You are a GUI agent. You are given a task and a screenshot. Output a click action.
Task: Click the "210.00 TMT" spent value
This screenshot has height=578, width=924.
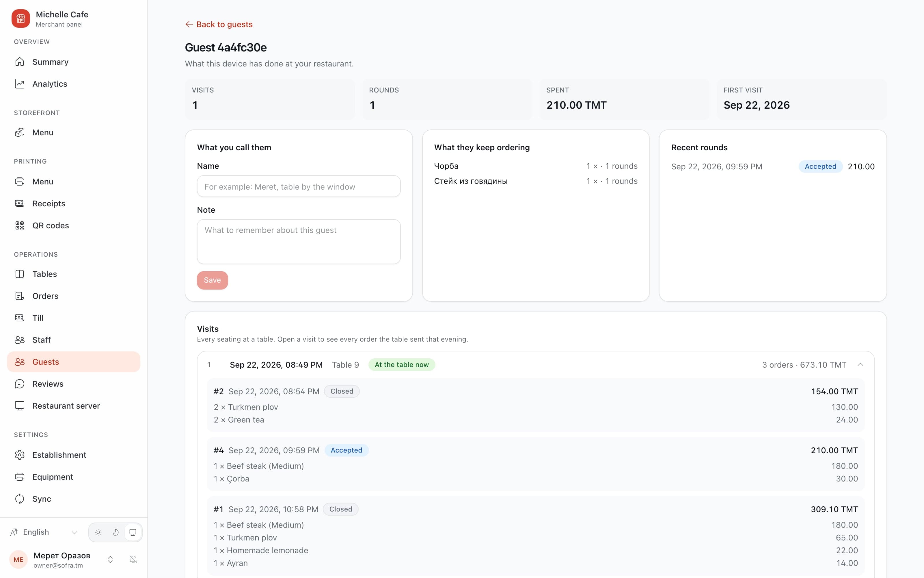(x=577, y=105)
